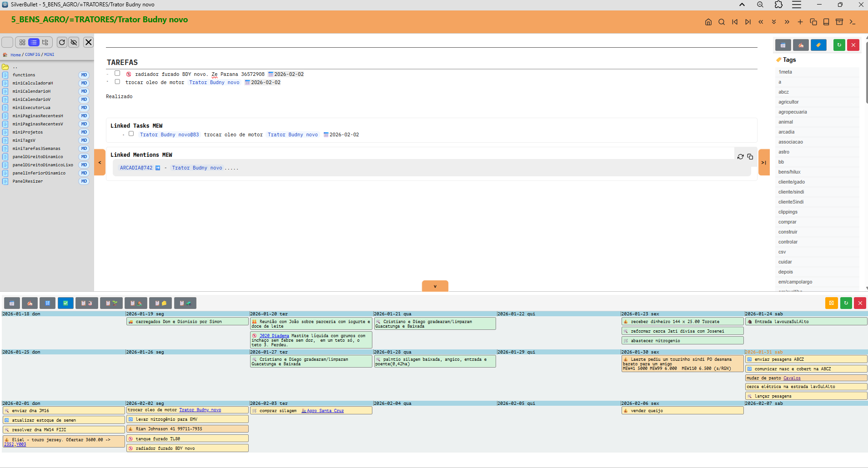Check the 'trocar oleo de motor' task under TAREFAS
This screenshot has width=868, height=468.
click(117, 82)
